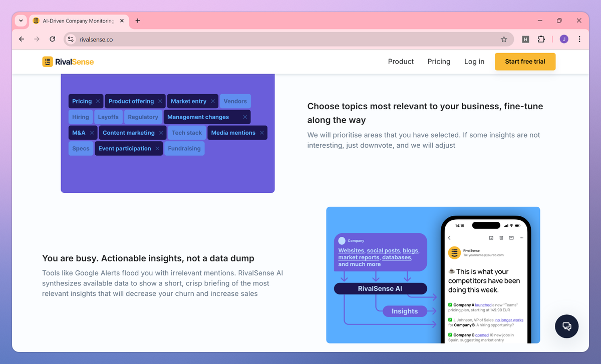Screen dimensions: 601x364
Task: Click the back chevron inside the phone mockup
Action: pos(449,238)
